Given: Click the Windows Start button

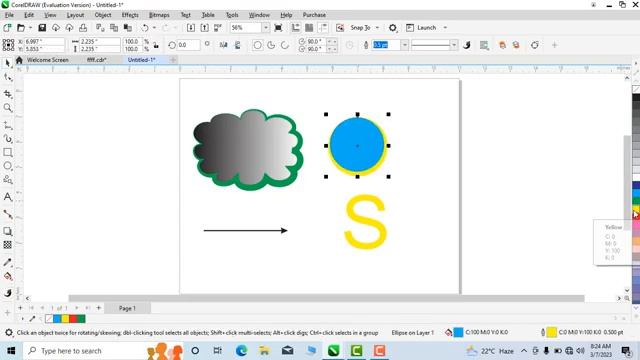Looking at the screenshot, I should pos(11,351).
